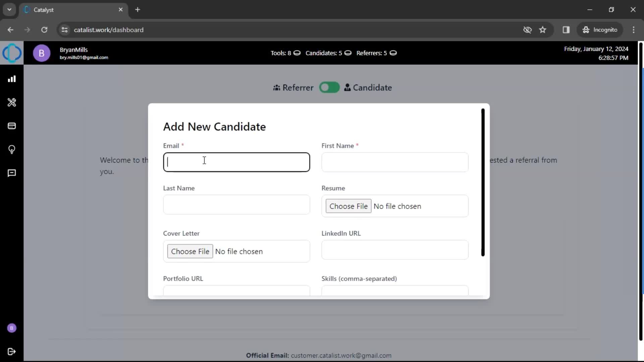Image resolution: width=644 pixels, height=362 pixels.
Task: Click the Incognito mode indicator
Action: [x=601, y=29]
